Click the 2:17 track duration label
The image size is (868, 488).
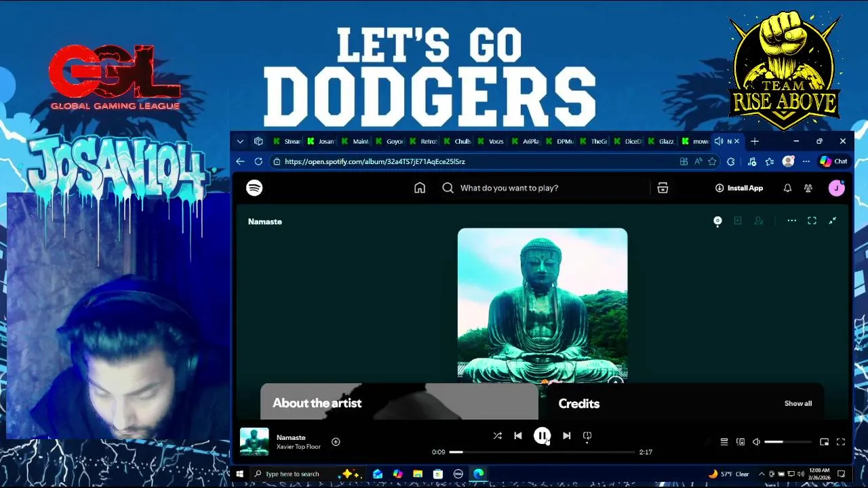point(646,452)
